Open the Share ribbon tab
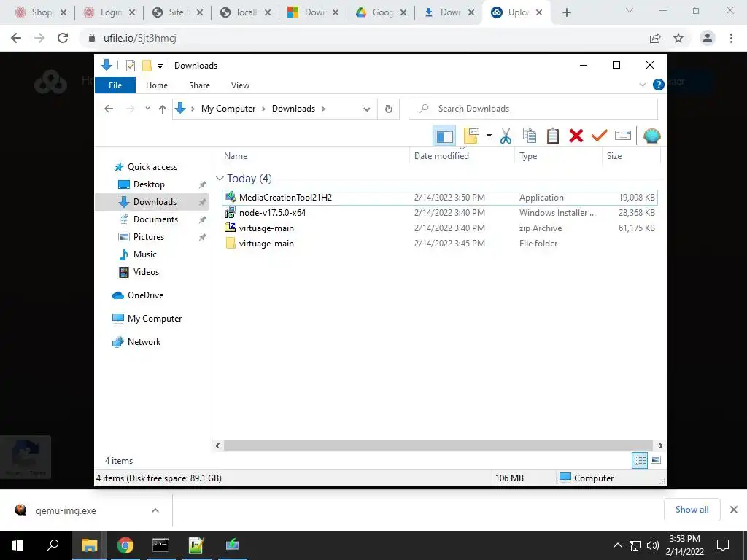The image size is (747, 560). (199, 85)
